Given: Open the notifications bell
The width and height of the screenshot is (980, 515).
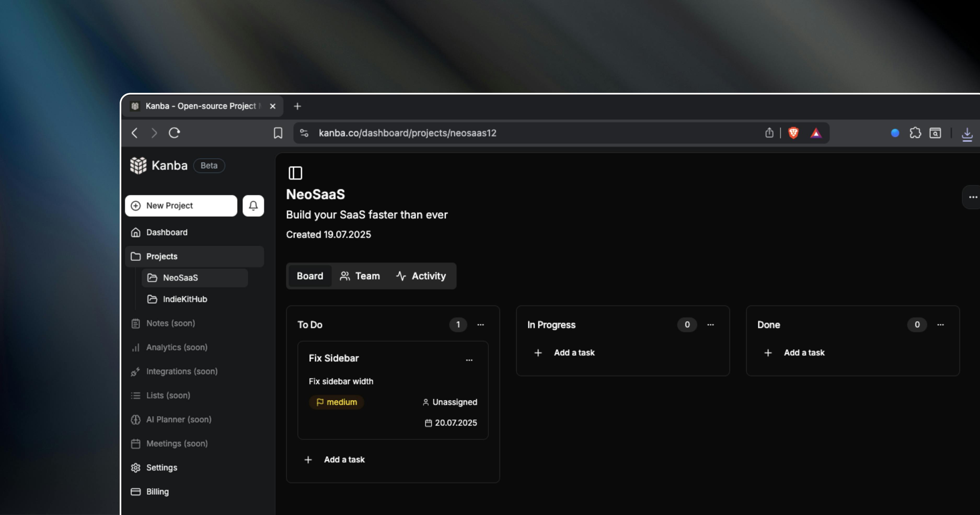Looking at the screenshot, I should (253, 206).
